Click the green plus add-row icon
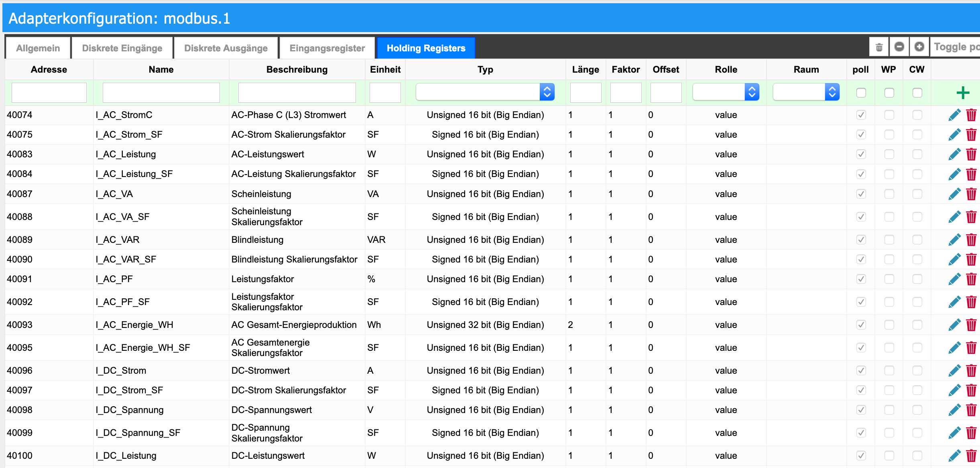Viewport: 980px width, 468px height. 962,93
